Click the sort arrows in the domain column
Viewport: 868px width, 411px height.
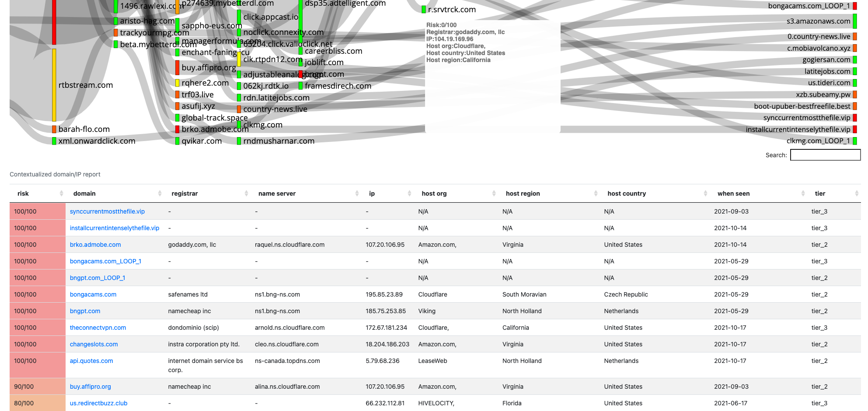[x=160, y=193]
